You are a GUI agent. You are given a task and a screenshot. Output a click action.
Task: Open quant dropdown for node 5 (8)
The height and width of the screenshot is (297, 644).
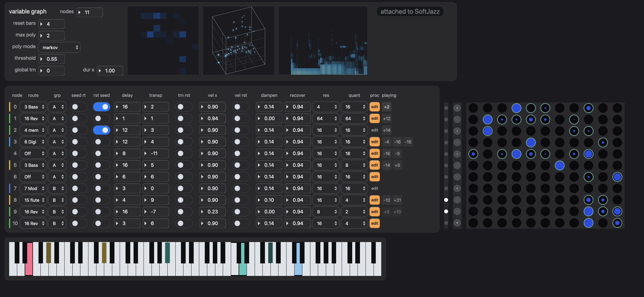pyautogui.click(x=354, y=165)
